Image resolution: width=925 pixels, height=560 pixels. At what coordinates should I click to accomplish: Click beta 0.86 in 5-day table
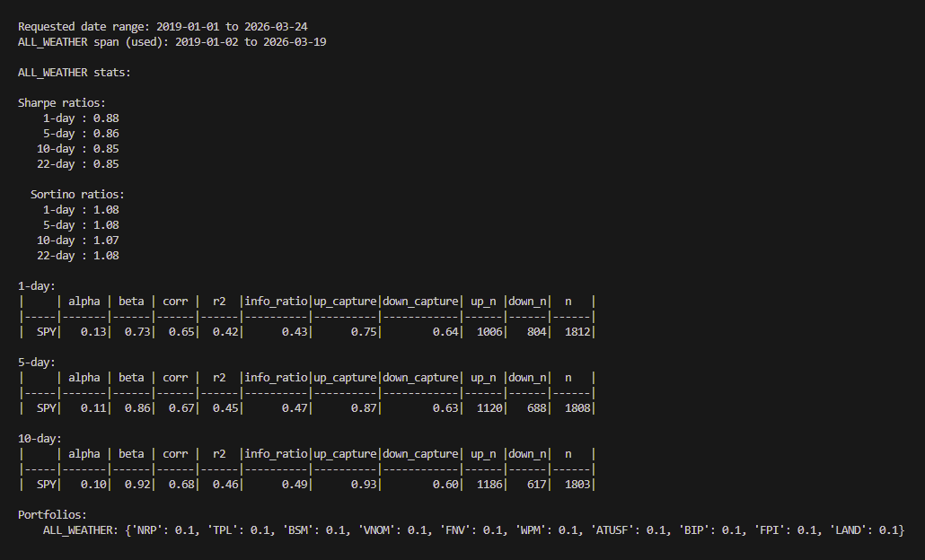pos(137,408)
